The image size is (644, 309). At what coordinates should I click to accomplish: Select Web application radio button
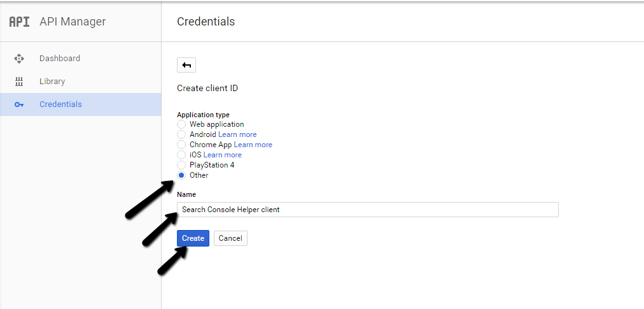(181, 124)
